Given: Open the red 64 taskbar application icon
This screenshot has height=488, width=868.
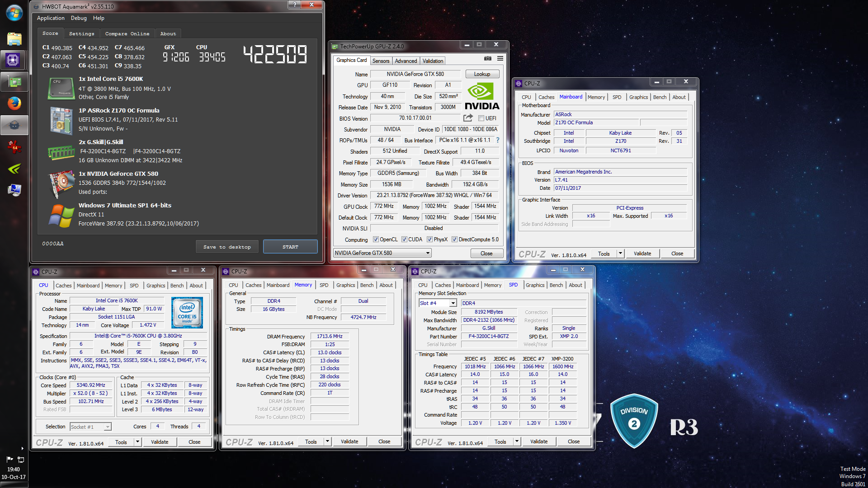Looking at the screenshot, I should pyautogui.click(x=14, y=147).
